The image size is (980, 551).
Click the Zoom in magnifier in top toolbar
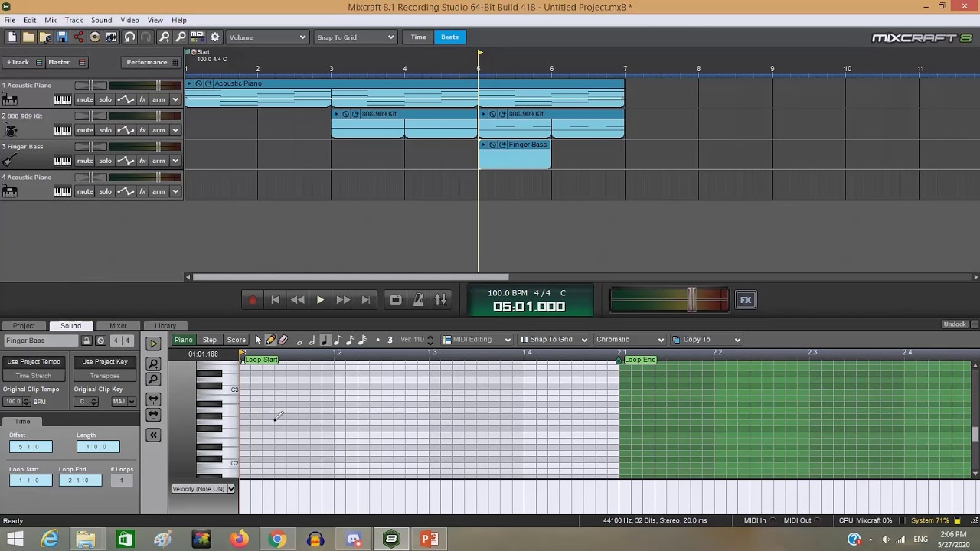pos(165,37)
